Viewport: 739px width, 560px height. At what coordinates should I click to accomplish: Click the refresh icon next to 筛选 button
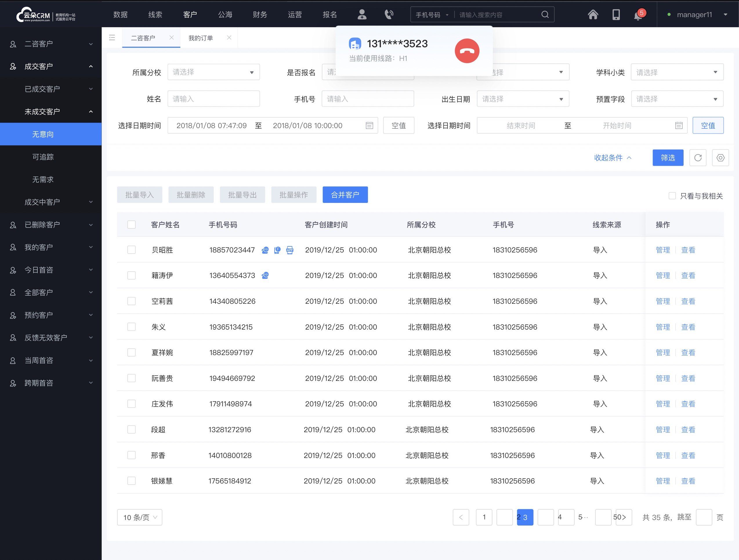click(698, 158)
